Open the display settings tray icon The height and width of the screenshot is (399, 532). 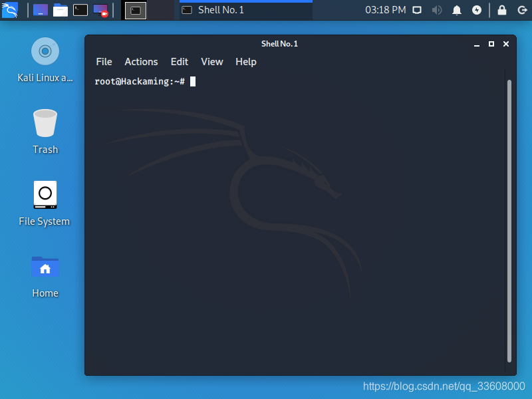[417, 10]
